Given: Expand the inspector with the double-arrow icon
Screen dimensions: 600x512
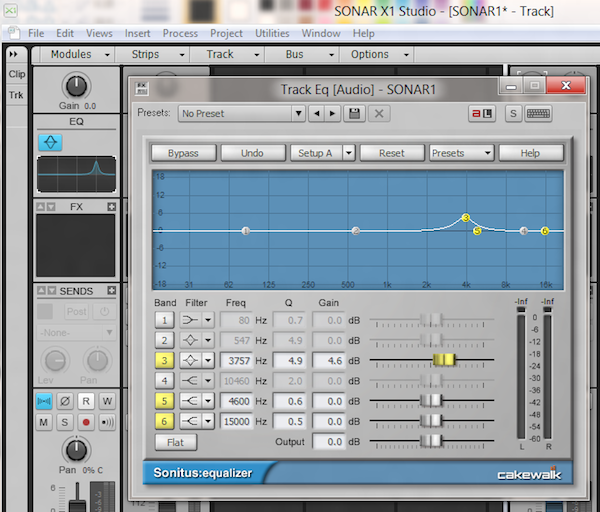Looking at the screenshot, I should [x=13, y=54].
